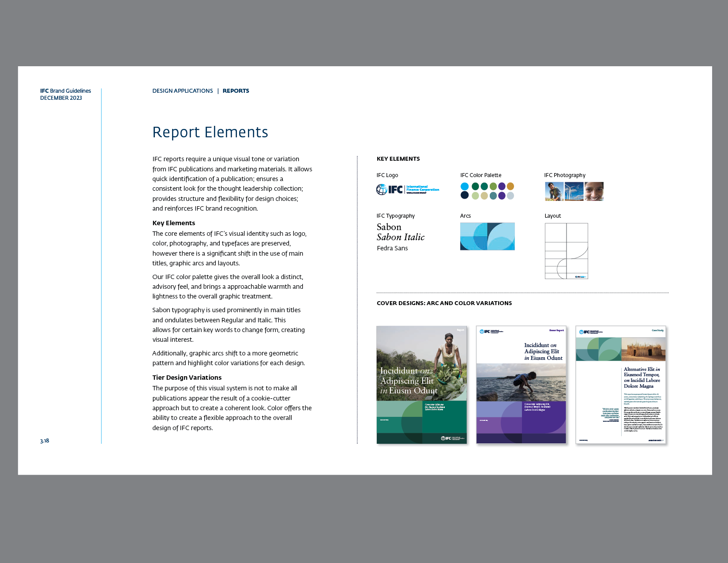
Task: Select the bright cyan color swatch
Action: [465, 186]
